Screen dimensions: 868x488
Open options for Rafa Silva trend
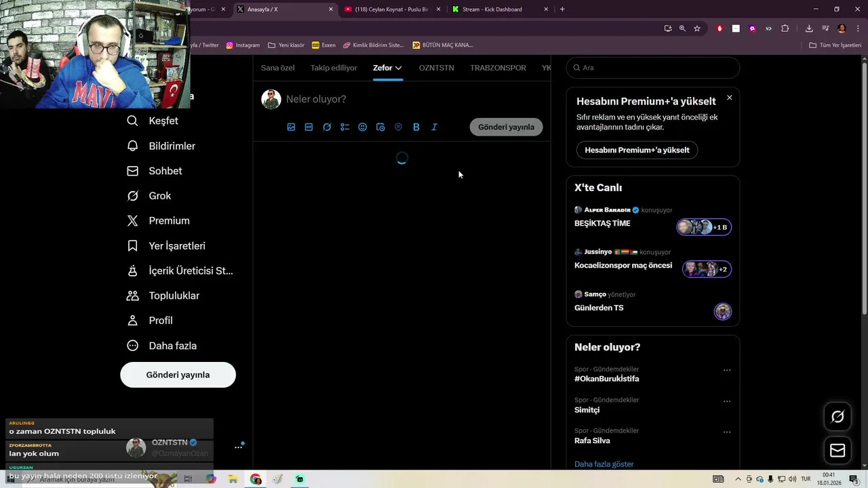tap(727, 432)
